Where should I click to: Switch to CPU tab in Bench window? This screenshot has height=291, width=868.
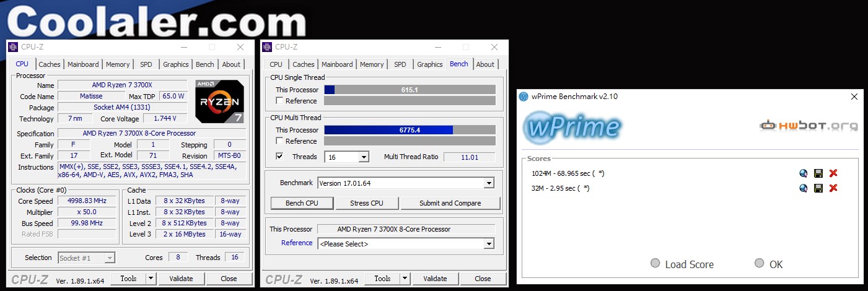click(276, 64)
